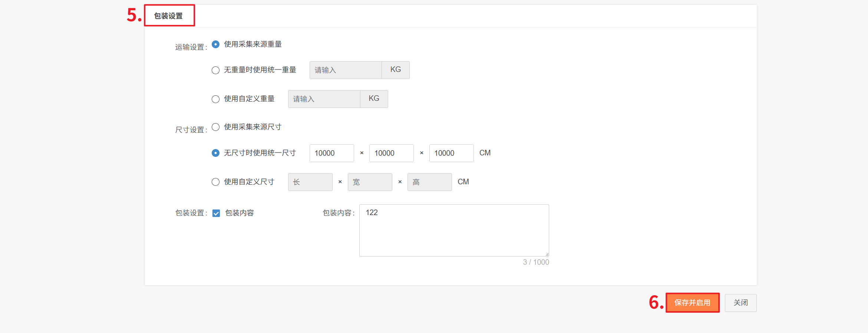Click the custom size 高 height field
This screenshot has height=333, width=868.
coord(429,182)
